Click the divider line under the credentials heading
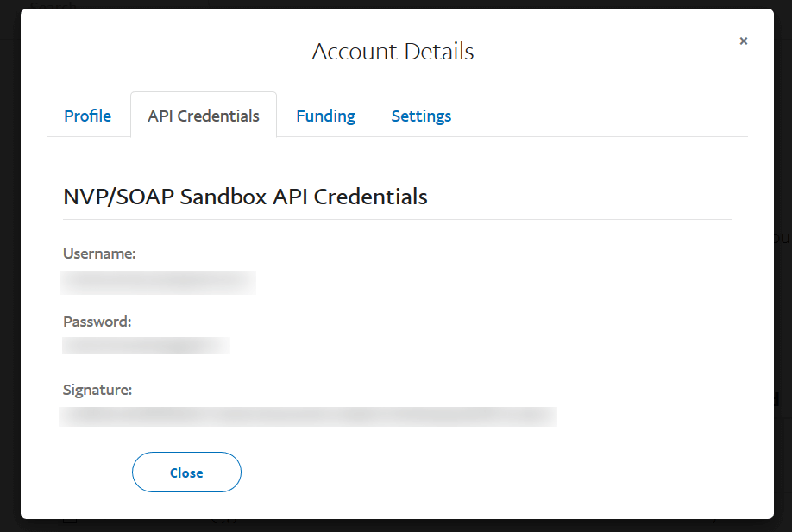The image size is (792, 532). (397, 220)
